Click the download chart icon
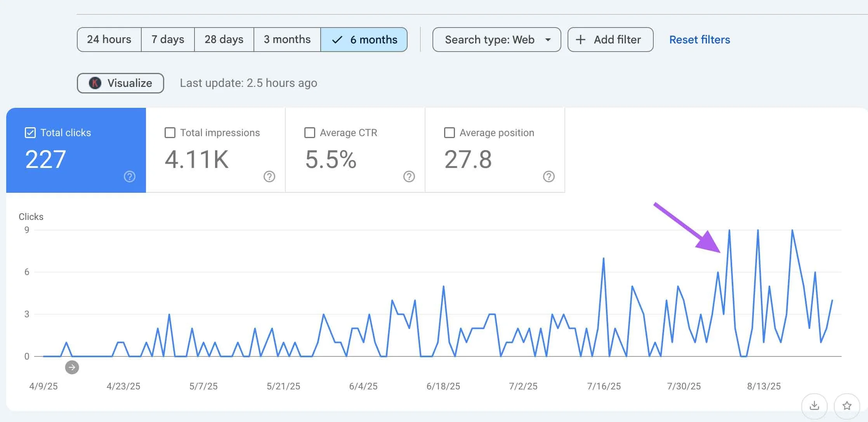This screenshot has width=868, height=422. click(x=814, y=406)
